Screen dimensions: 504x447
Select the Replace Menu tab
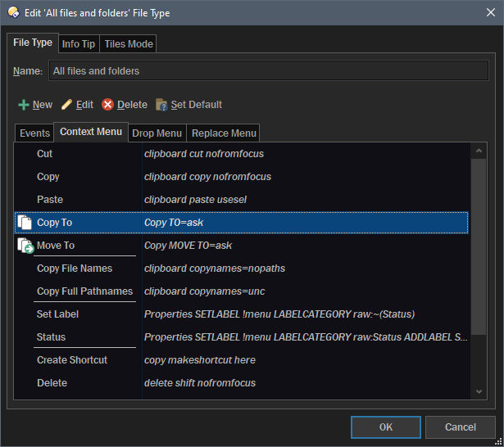[224, 133]
